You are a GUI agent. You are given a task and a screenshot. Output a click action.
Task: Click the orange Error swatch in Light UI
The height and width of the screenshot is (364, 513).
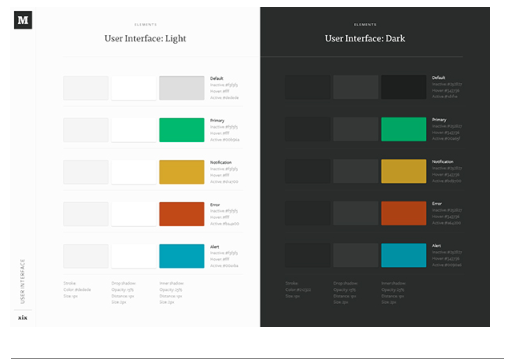click(182, 214)
